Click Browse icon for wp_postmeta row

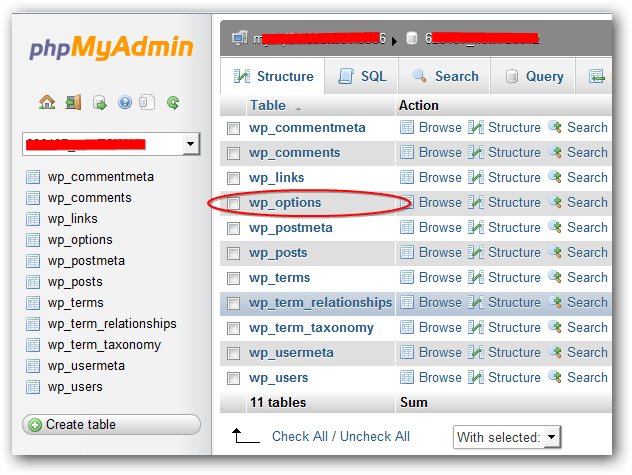click(407, 227)
